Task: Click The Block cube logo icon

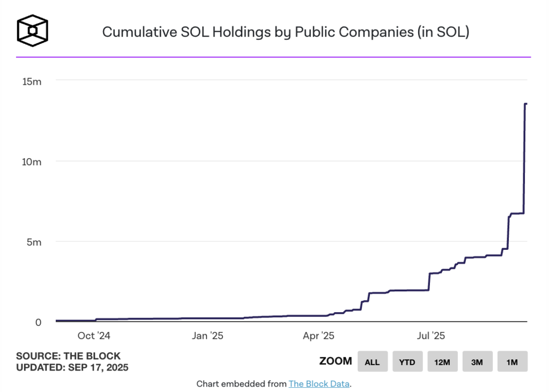Action: (x=32, y=31)
